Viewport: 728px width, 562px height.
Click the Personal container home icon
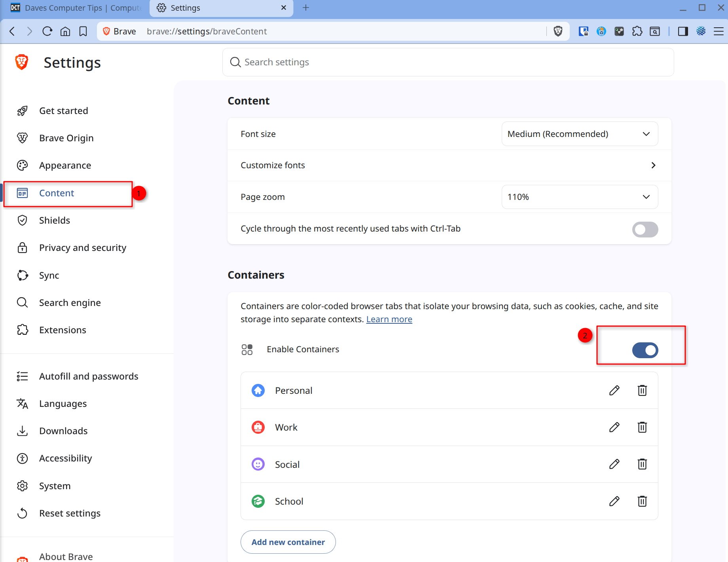258,391
